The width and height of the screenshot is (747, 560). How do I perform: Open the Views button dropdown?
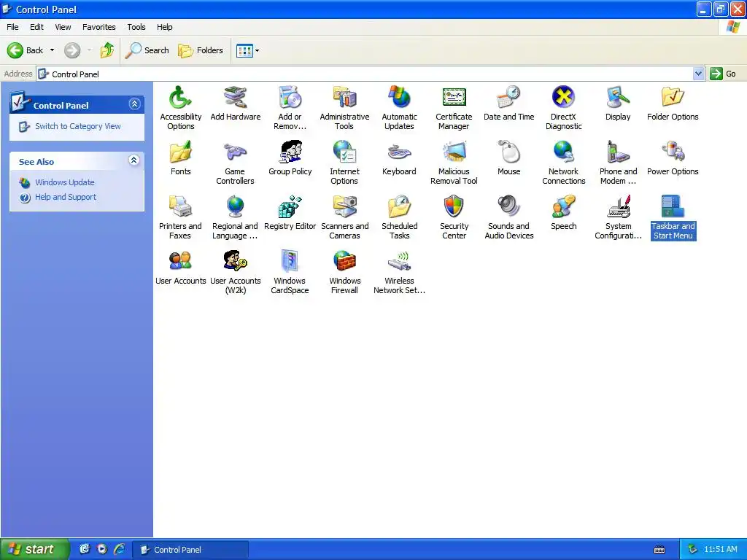tap(248, 50)
